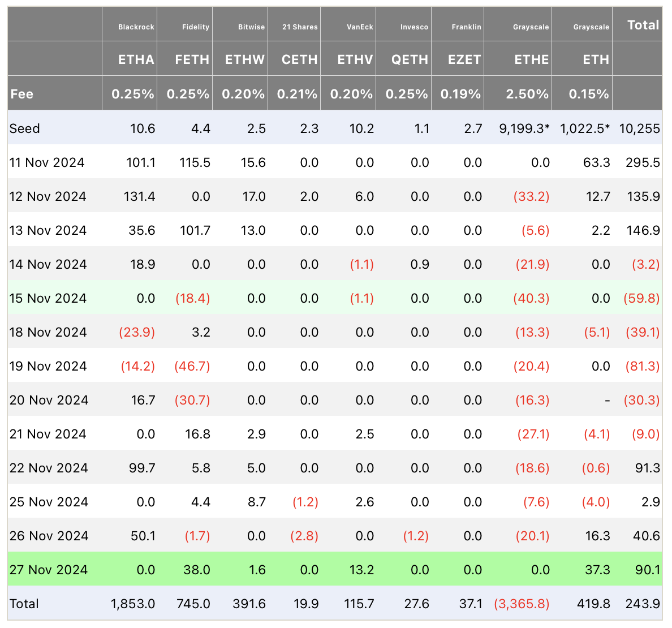
Task: Select the 13.2 ETHV value
Action: (x=361, y=569)
